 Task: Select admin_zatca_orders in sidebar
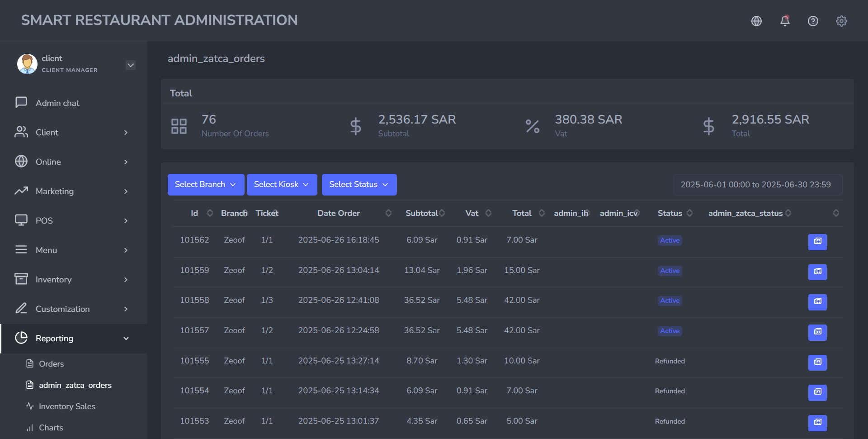click(x=75, y=385)
